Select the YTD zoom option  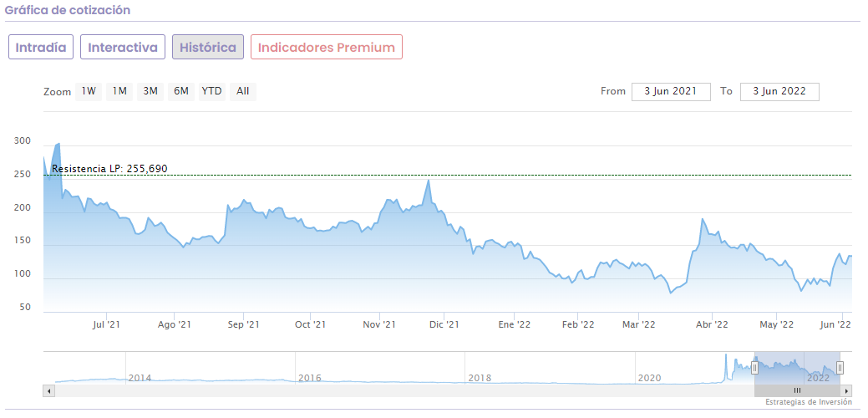tap(212, 91)
